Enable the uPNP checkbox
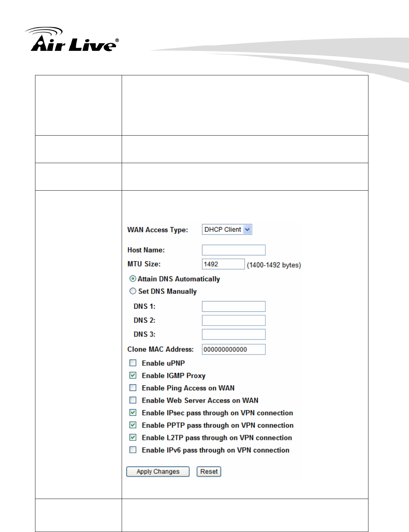This screenshot has height=532, width=409. (x=133, y=363)
